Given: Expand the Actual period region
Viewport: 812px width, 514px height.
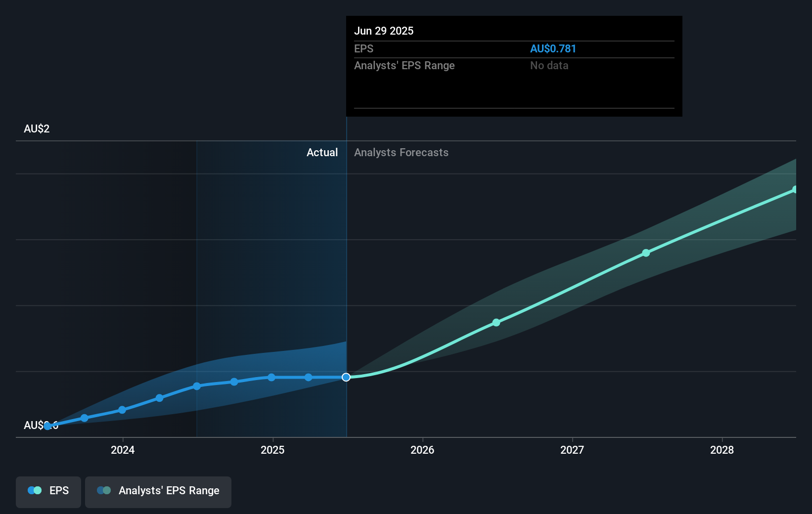Looking at the screenshot, I should click(322, 152).
